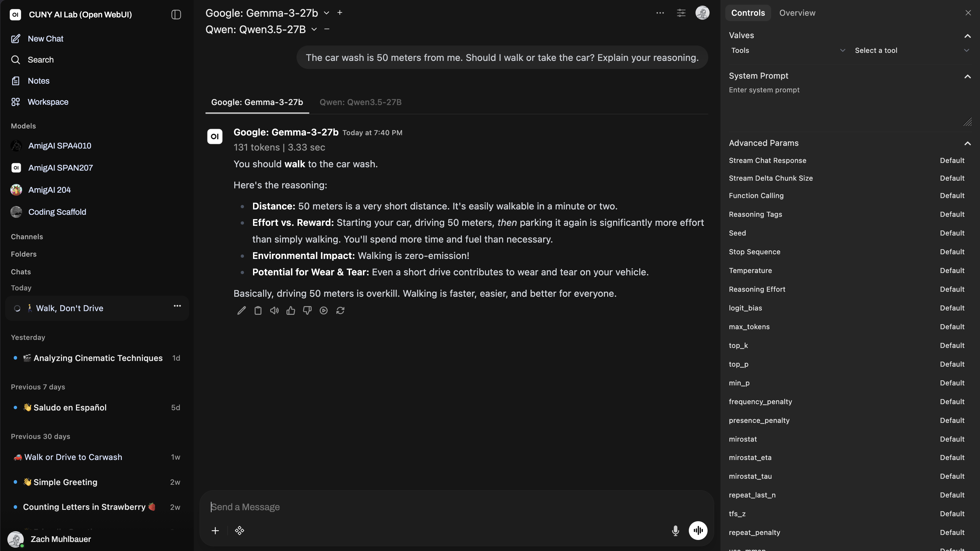Image resolution: width=980 pixels, height=551 pixels.
Task: Toggle the Temperature Default setting
Action: click(952, 270)
